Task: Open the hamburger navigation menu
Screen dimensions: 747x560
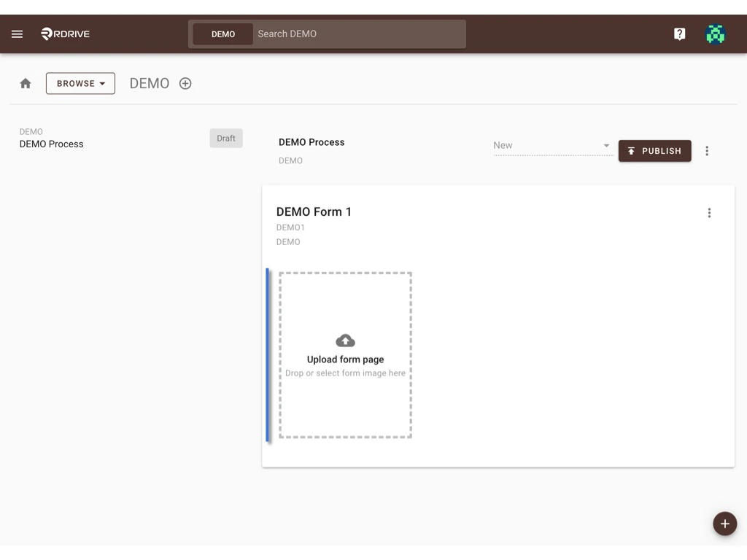Action: [17, 34]
